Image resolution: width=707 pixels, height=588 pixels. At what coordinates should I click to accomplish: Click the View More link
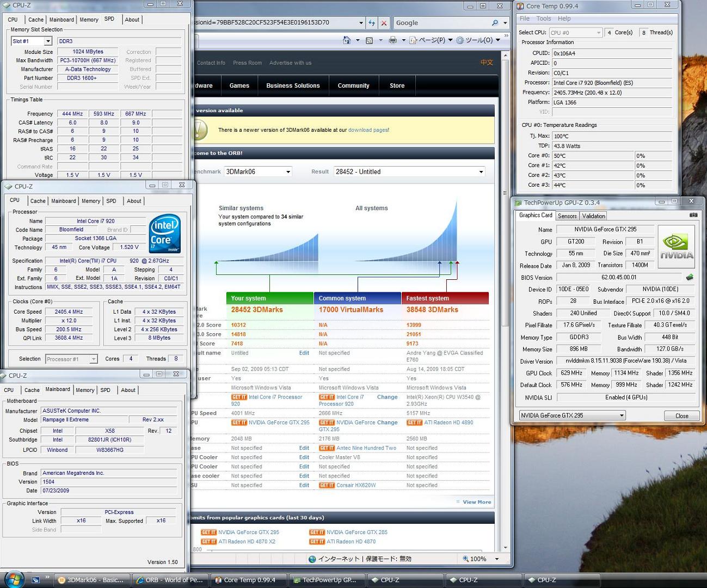coord(477,502)
